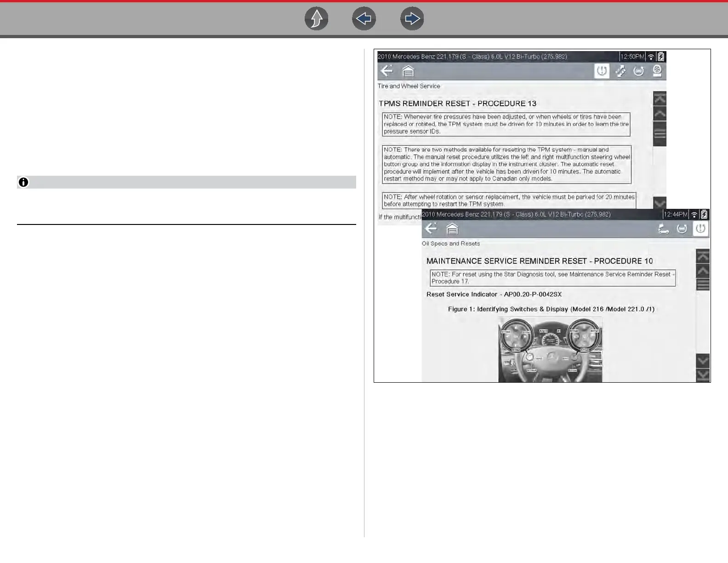Tap up chevron in Oil Specs scrollbar
Viewport: 728px width, 563px height.
tap(703, 271)
